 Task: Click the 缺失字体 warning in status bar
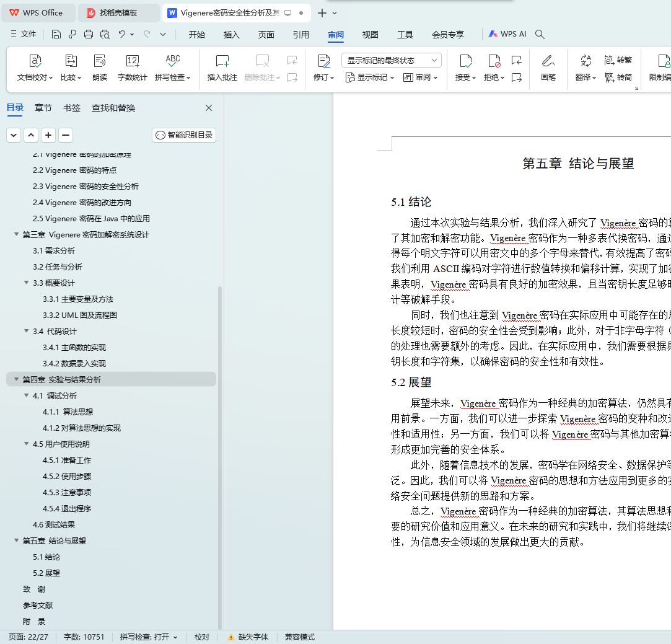point(248,637)
